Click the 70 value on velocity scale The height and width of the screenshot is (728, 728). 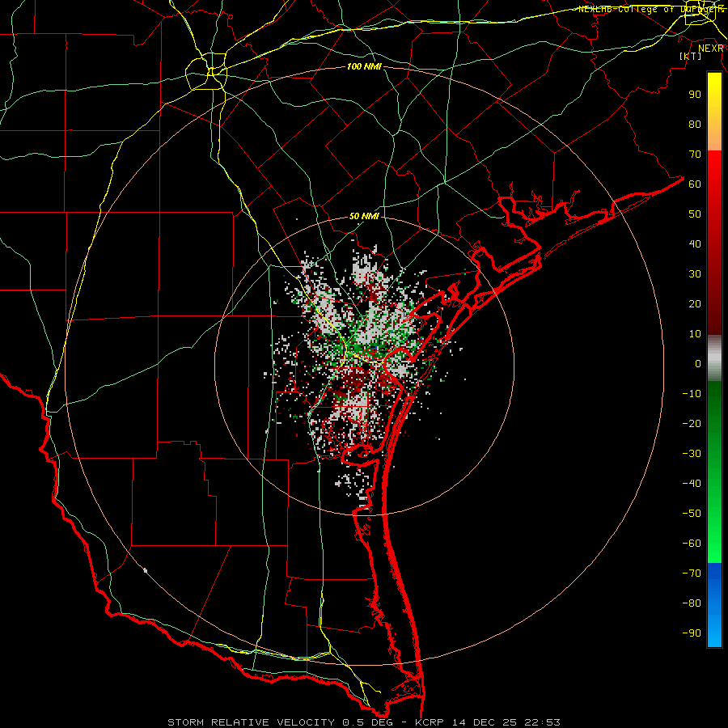coord(695,154)
